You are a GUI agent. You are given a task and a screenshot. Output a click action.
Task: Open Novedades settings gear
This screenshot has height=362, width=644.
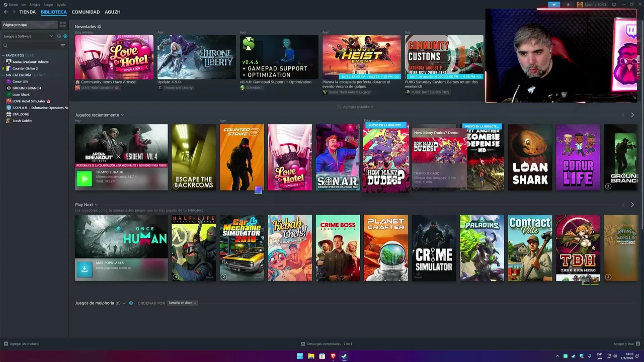pos(99,27)
